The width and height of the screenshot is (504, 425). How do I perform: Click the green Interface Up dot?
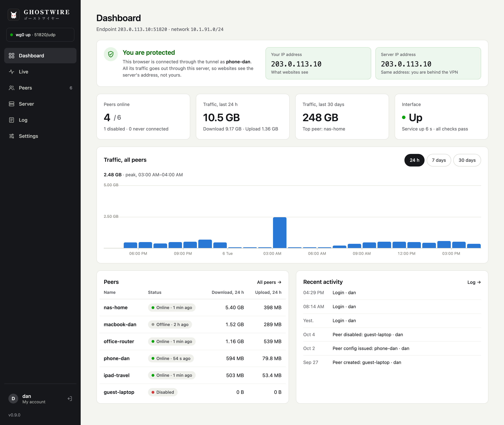click(x=404, y=118)
